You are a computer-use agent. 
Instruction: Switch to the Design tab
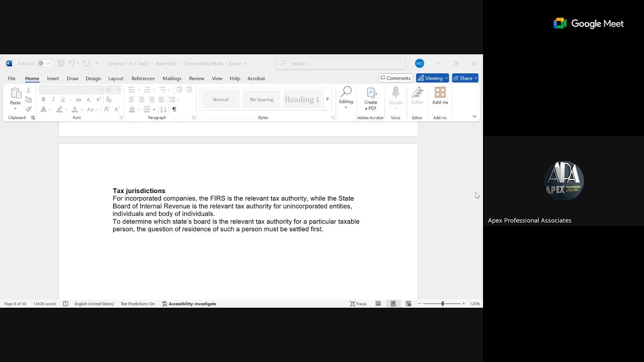pyautogui.click(x=93, y=78)
